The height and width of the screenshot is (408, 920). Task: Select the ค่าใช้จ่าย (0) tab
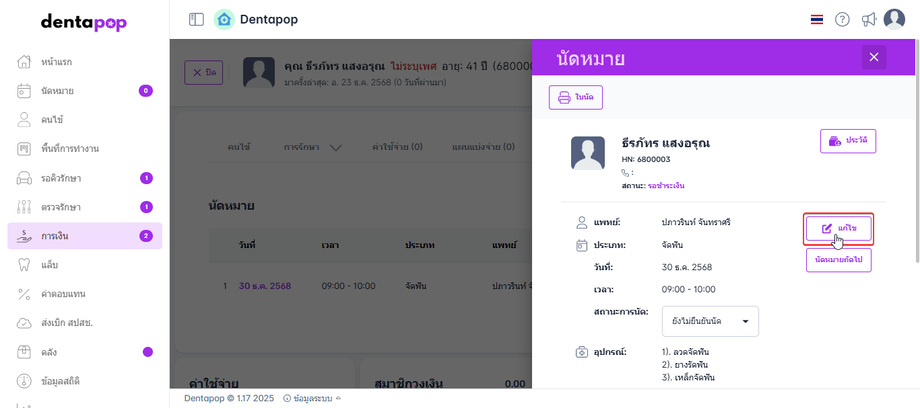397,147
